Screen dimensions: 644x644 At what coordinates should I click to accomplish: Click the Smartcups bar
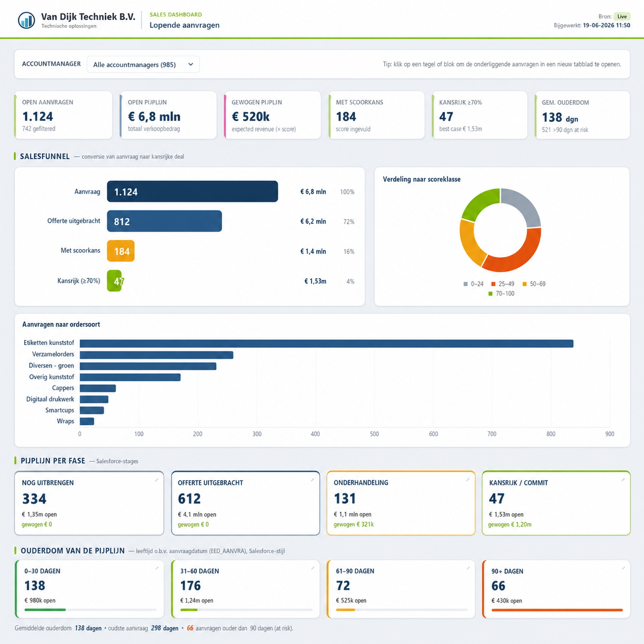pos(92,410)
